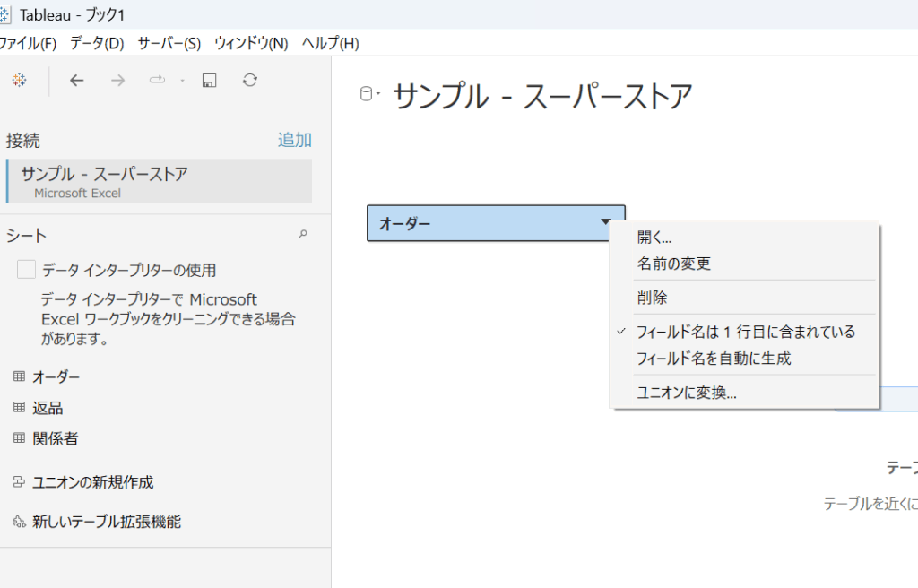Click the save icon in toolbar
This screenshot has width=918, height=588.
pos(209,81)
